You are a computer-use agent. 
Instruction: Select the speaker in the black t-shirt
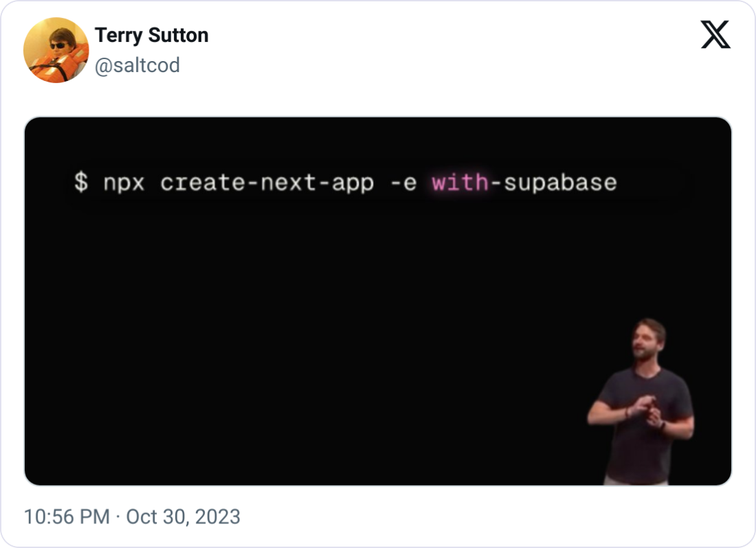641,401
